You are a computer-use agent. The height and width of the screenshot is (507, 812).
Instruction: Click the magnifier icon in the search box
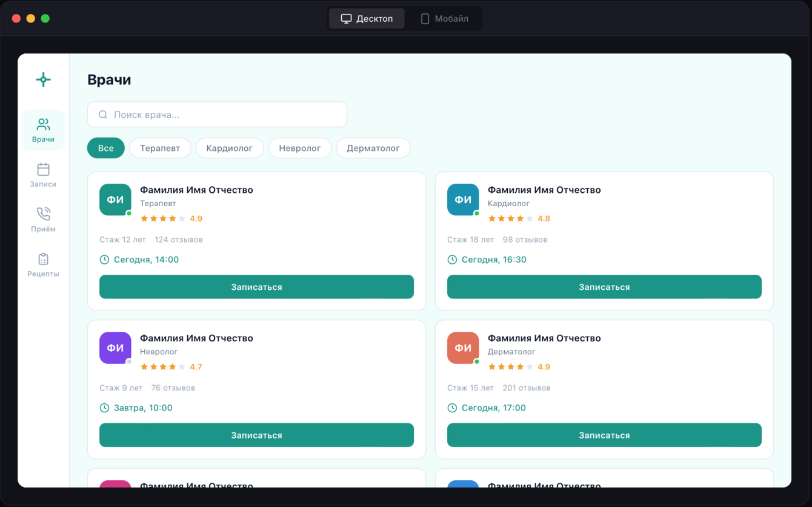coord(103,115)
